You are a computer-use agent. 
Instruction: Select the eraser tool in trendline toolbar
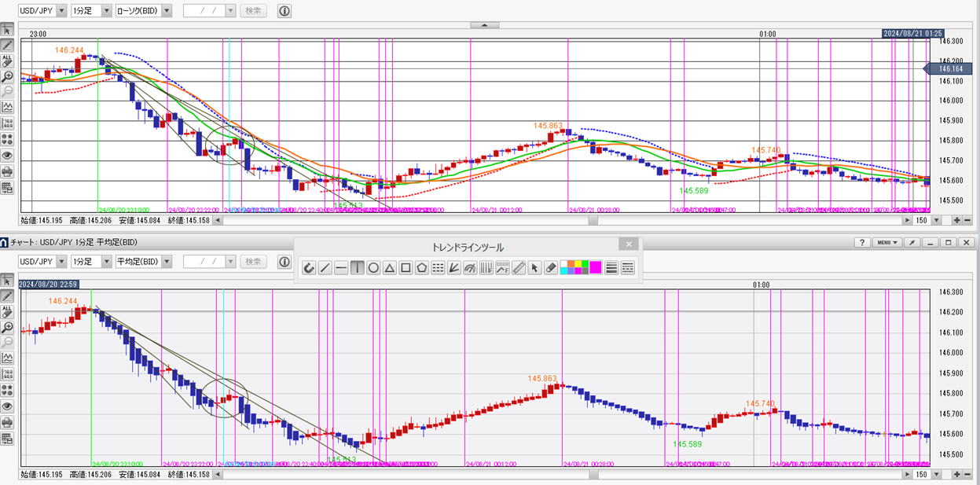pyautogui.click(x=551, y=268)
